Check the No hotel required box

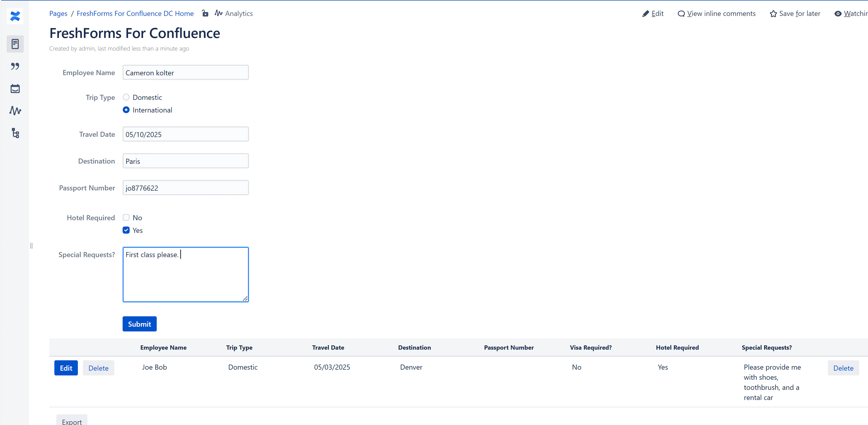[x=126, y=217]
